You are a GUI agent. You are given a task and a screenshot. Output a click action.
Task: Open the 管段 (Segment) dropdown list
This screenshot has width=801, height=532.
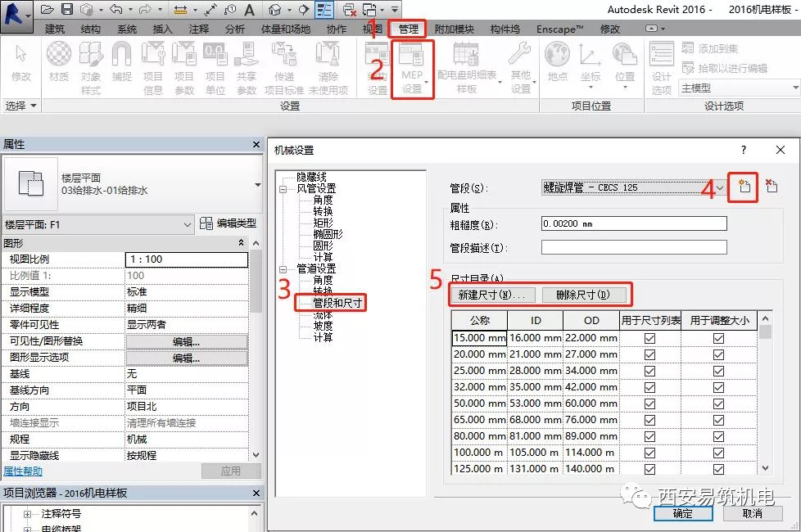pyautogui.click(x=634, y=187)
